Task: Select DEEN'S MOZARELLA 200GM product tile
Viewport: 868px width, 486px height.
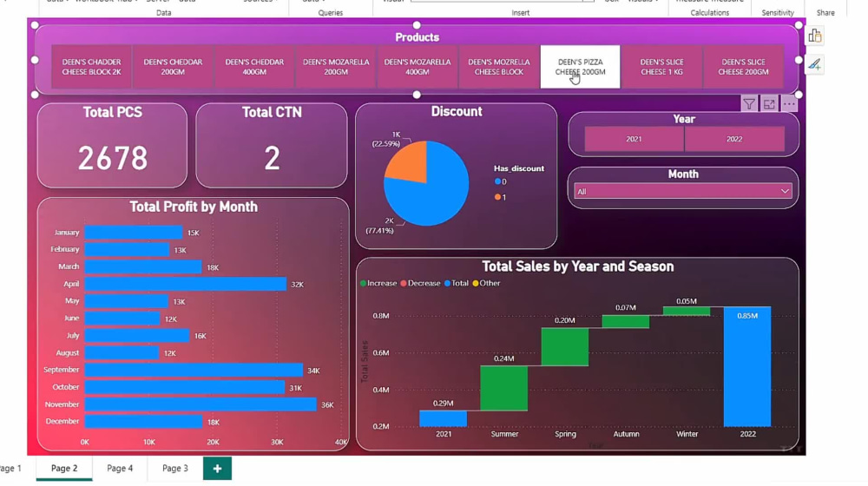Action: pyautogui.click(x=336, y=67)
